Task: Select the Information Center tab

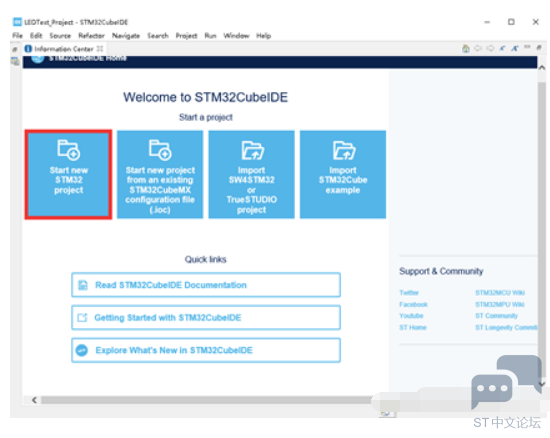Action: coord(64,49)
